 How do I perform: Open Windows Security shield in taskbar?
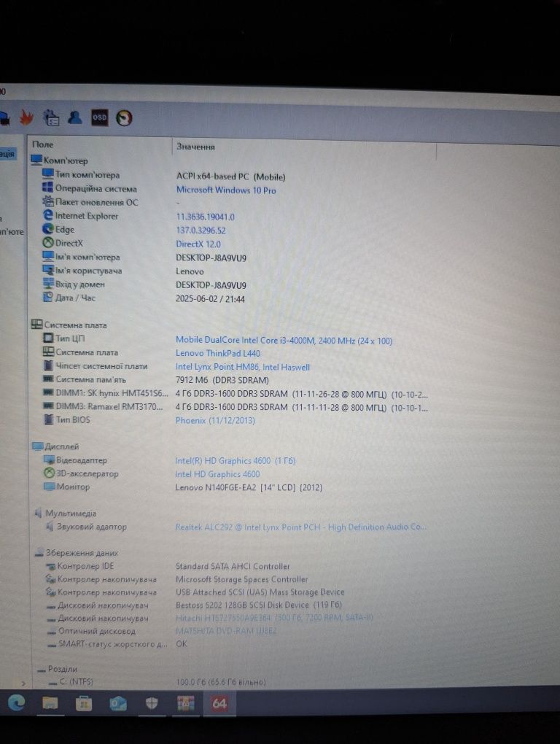click(x=151, y=704)
